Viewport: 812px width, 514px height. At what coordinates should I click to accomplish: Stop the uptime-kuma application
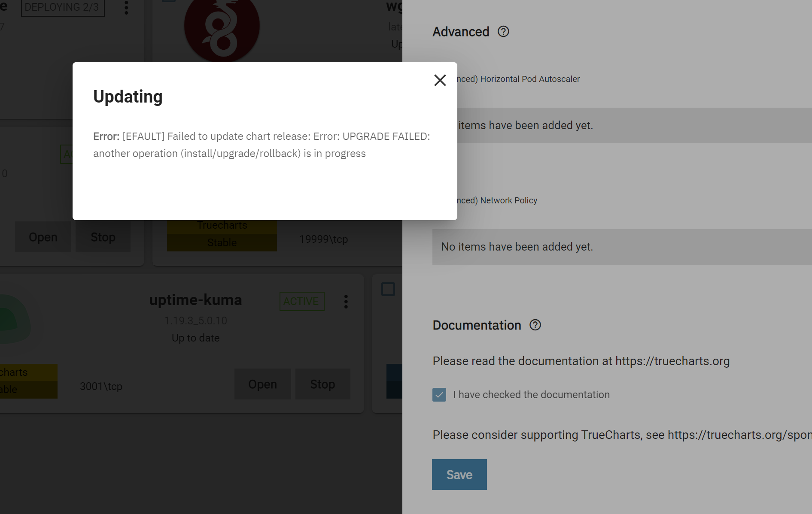[x=322, y=384]
